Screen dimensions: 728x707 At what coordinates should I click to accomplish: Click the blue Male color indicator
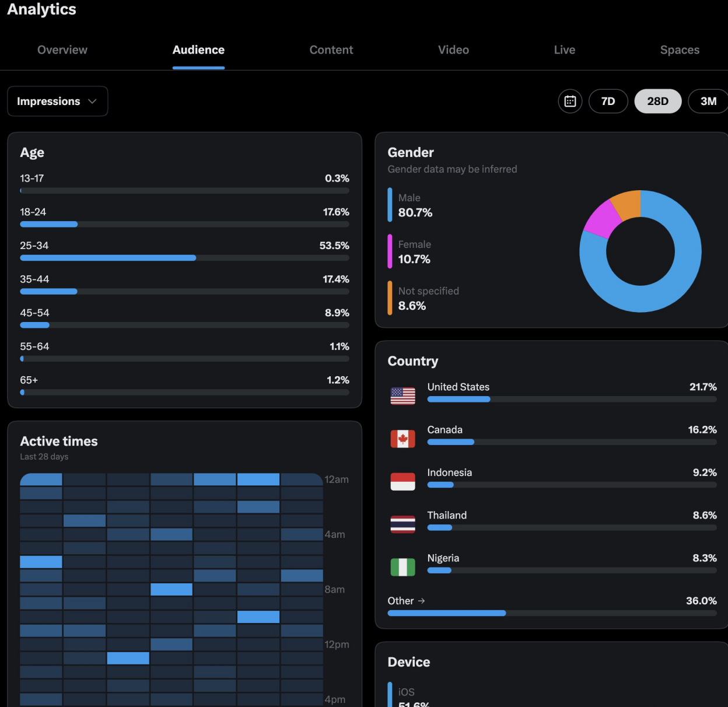point(390,205)
